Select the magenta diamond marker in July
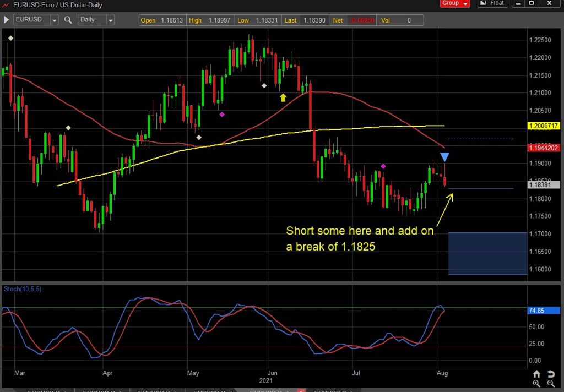This screenshot has height=392, width=564. 383,166
